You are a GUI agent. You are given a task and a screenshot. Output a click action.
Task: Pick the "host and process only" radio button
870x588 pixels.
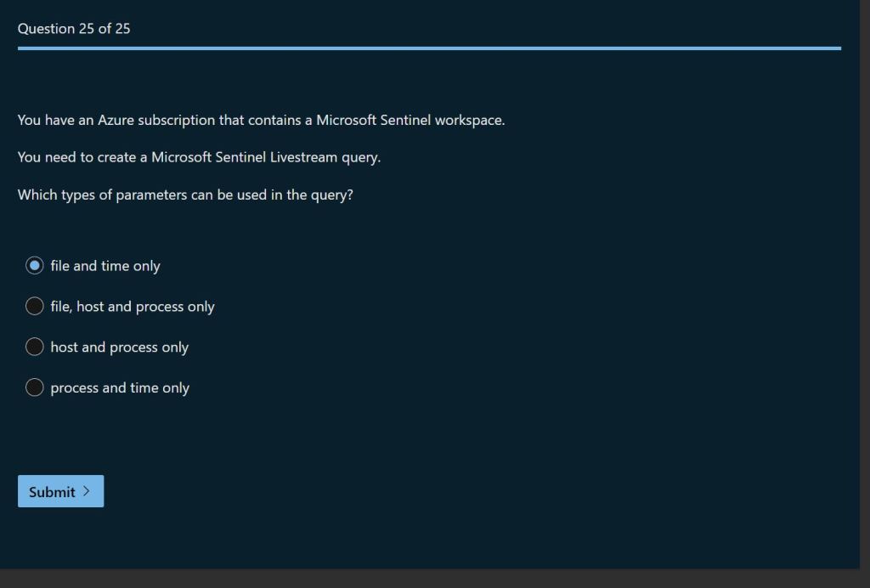(35, 347)
